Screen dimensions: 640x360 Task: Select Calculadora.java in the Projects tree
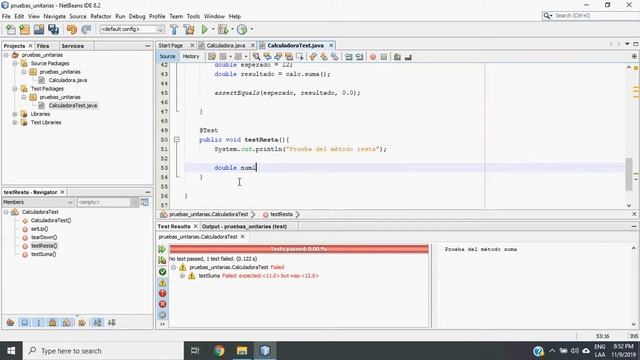[x=68, y=80]
